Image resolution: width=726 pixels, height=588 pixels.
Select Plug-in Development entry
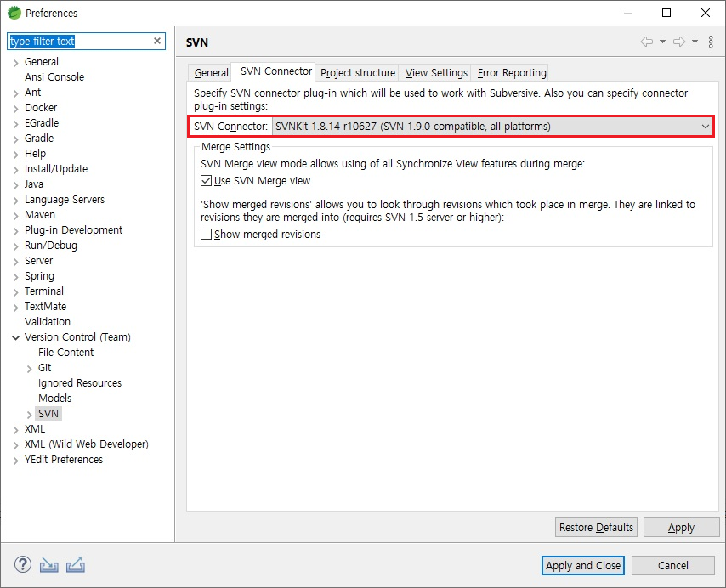coord(73,229)
